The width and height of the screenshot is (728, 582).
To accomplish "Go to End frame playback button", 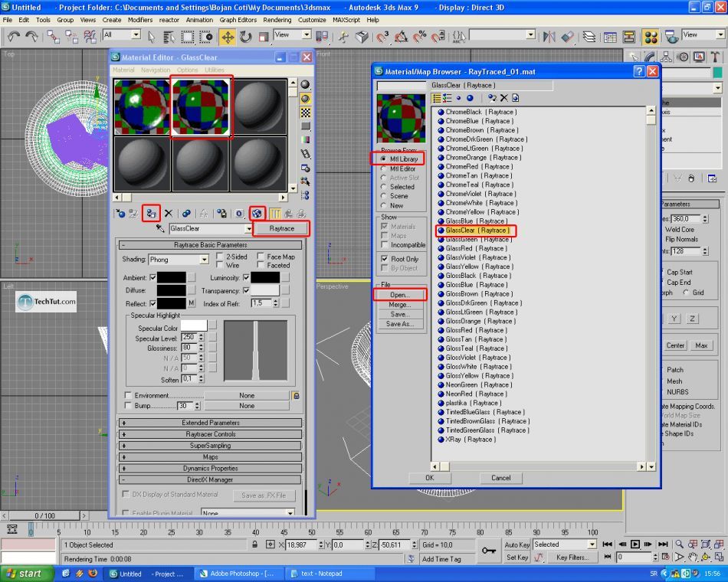I will [663, 544].
